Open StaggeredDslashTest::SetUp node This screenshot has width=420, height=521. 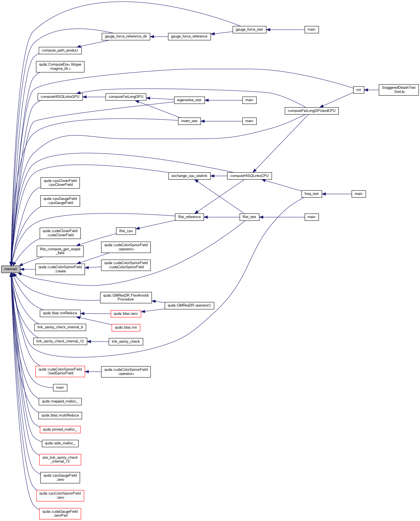399,90
